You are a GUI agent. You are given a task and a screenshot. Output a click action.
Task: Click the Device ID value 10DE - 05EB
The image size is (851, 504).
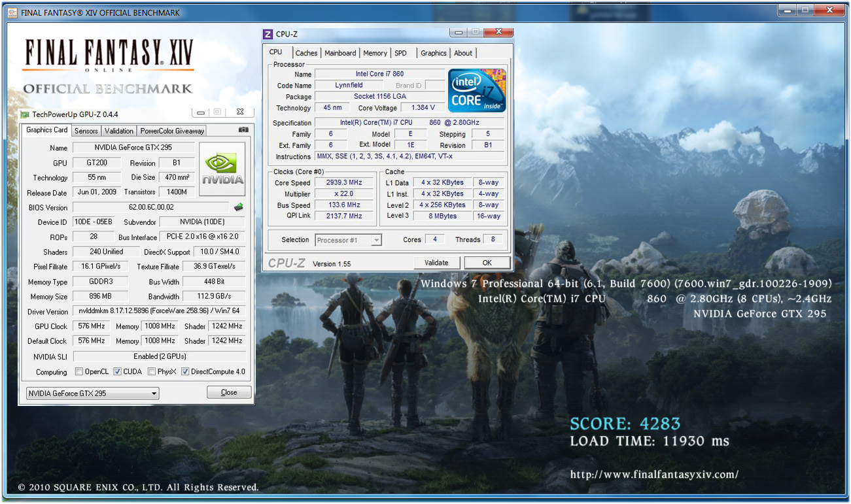(x=94, y=222)
